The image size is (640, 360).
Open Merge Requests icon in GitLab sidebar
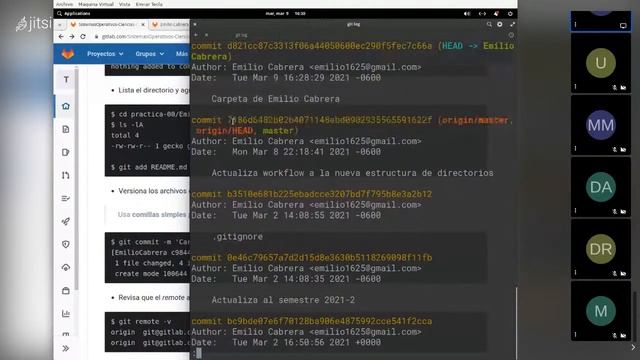click(66, 176)
